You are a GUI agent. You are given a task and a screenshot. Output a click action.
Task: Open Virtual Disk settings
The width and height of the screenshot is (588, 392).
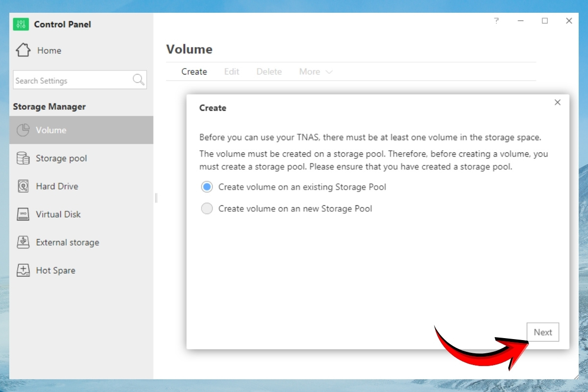pyautogui.click(x=81, y=214)
